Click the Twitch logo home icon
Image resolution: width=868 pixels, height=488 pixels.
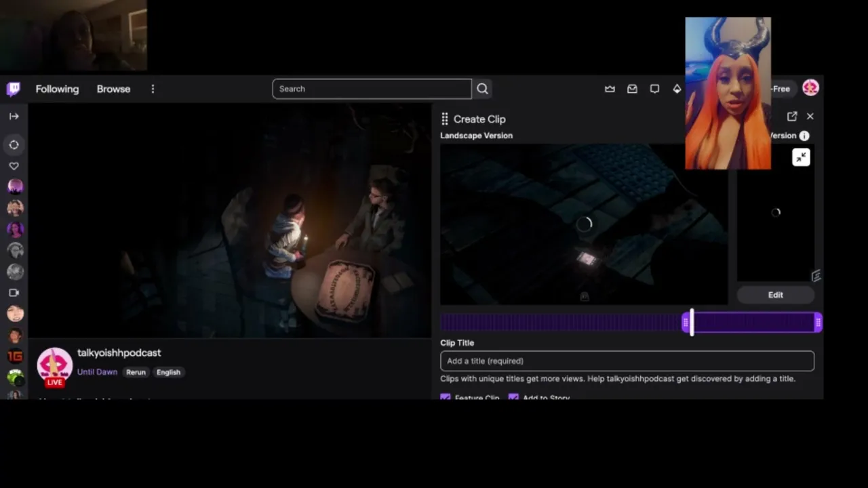tap(14, 89)
